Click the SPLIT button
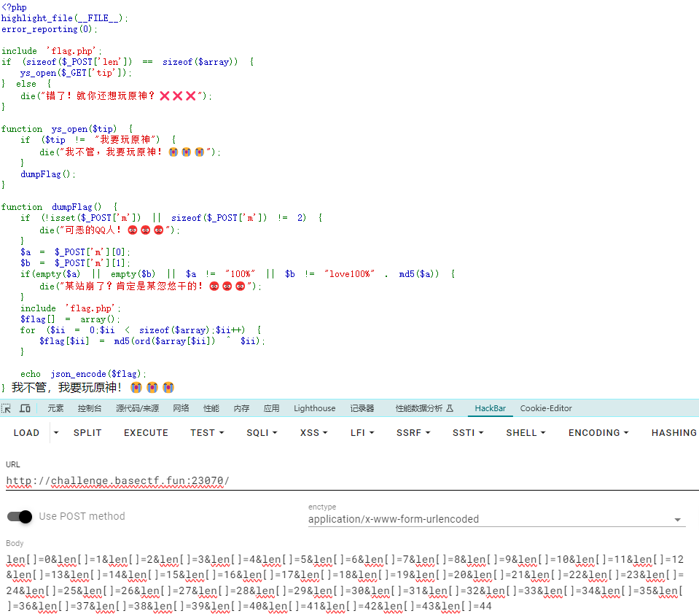Image resolution: width=699 pixels, height=616 pixels. [x=87, y=432]
